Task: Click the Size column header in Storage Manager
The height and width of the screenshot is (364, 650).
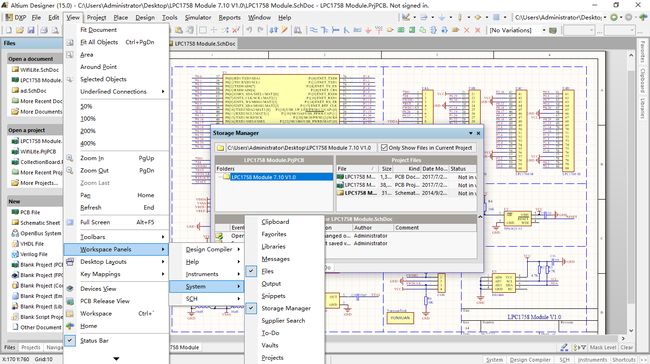Action: click(386, 169)
